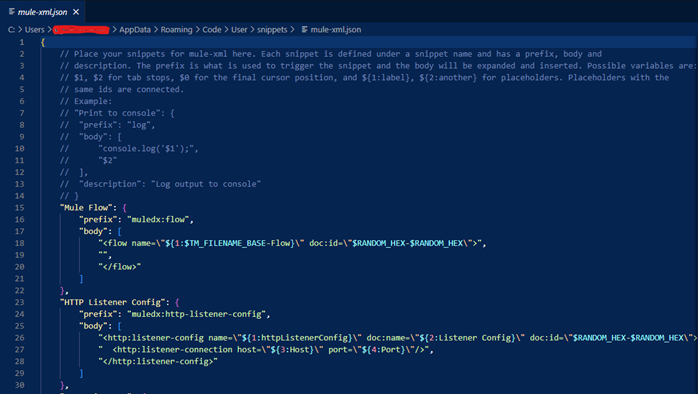Select line number 23 in the gutter
The image size is (698, 394).
point(20,302)
